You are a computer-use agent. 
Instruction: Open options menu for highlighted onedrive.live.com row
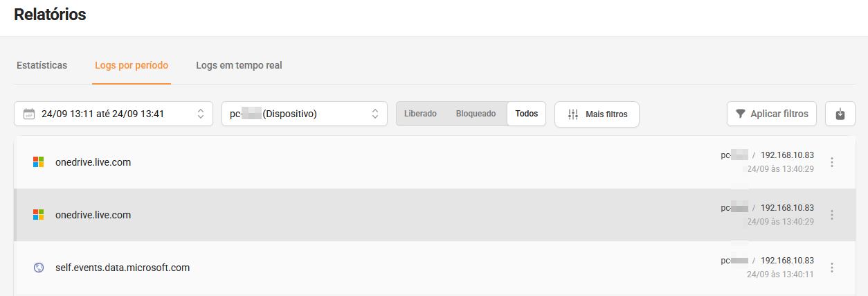[x=832, y=215]
